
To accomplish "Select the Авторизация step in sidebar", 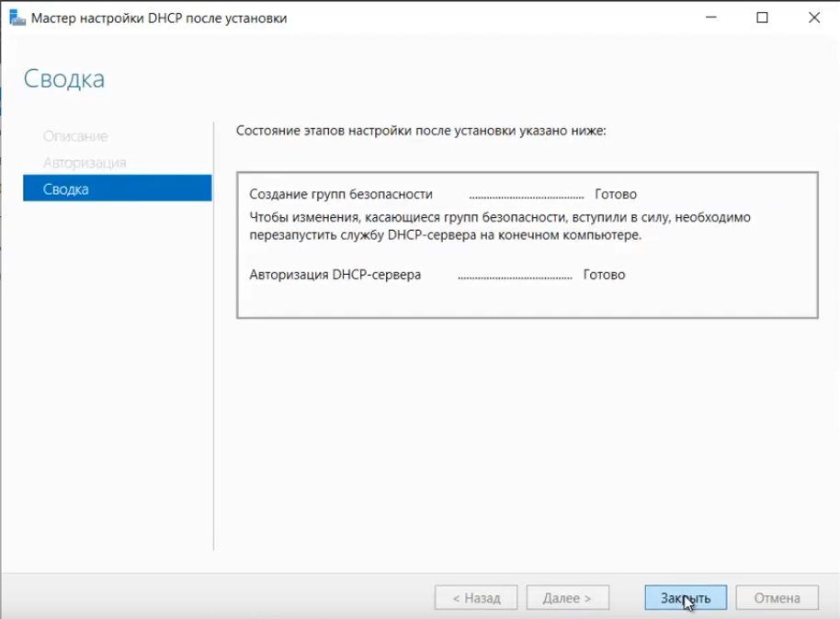I will coord(85,163).
